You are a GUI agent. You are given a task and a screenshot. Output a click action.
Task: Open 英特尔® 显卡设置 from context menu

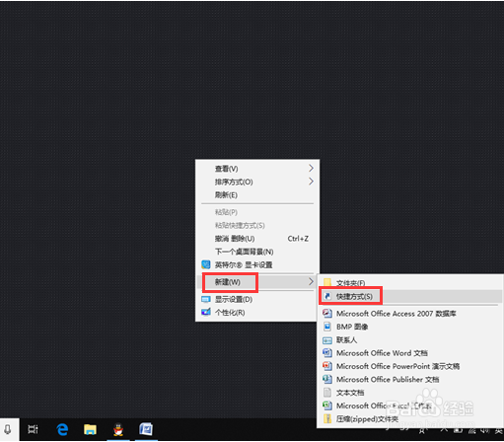click(x=257, y=264)
